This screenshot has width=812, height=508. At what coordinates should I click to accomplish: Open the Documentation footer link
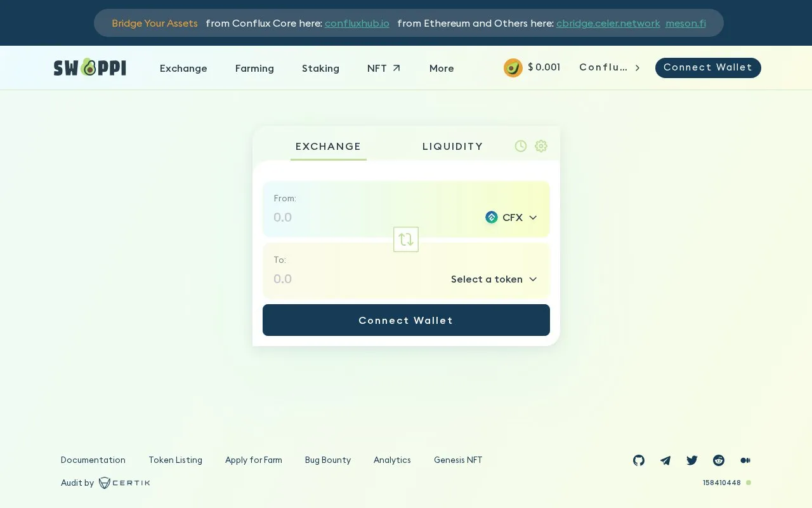tap(93, 460)
